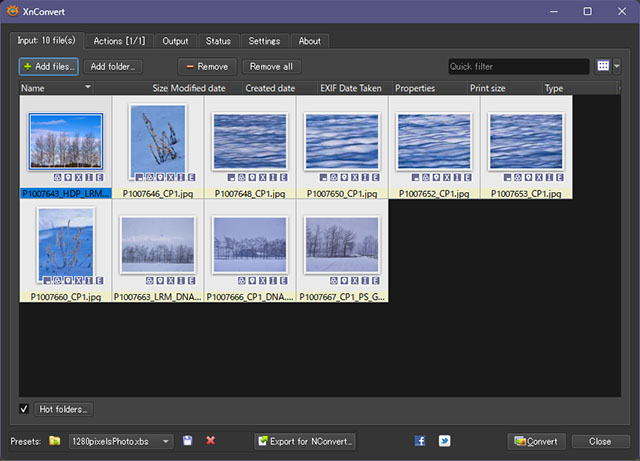
Task: Toggle the Hot folders checkbox
Action: [24, 409]
